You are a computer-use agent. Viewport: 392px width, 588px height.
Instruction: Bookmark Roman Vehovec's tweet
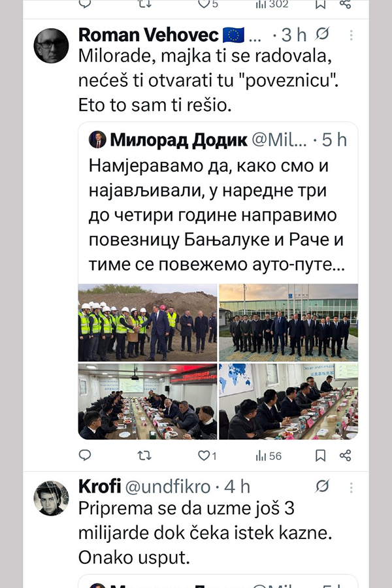[x=320, y=455]
